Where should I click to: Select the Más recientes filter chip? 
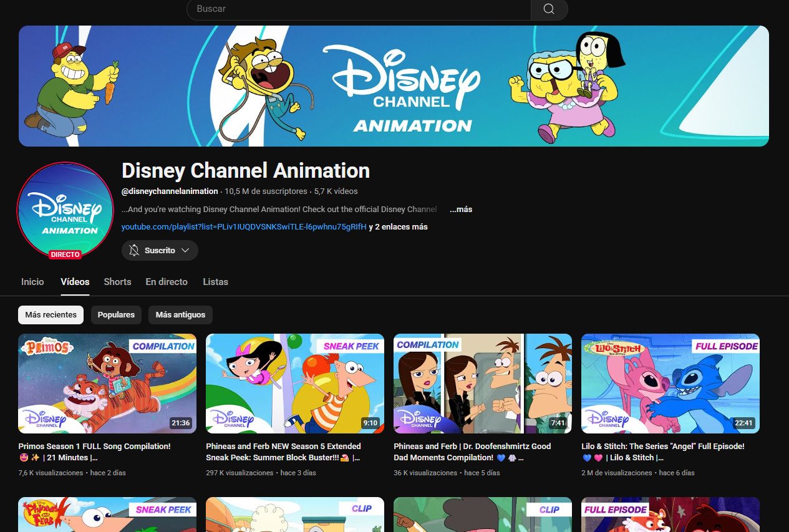coord(51,315)
